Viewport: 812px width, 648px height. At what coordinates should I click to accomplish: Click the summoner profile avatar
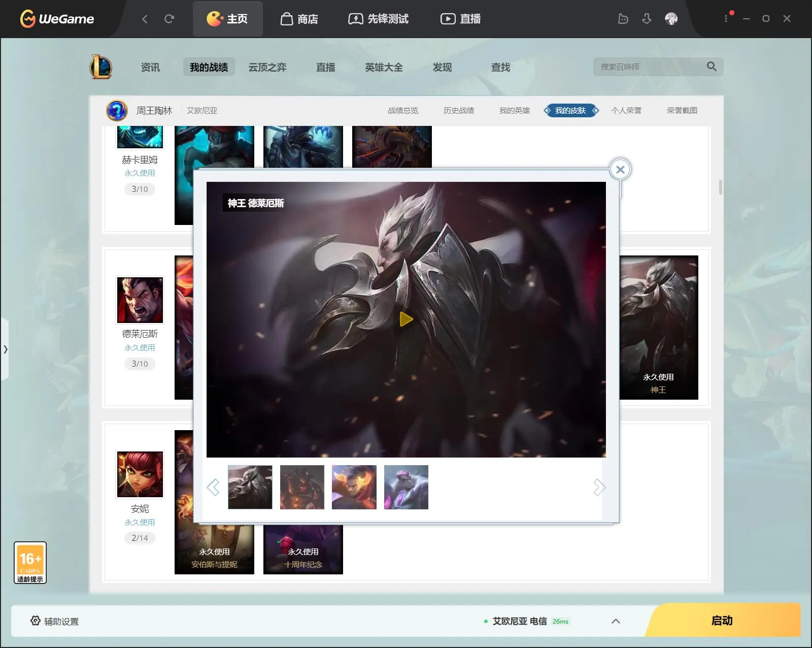117,110
